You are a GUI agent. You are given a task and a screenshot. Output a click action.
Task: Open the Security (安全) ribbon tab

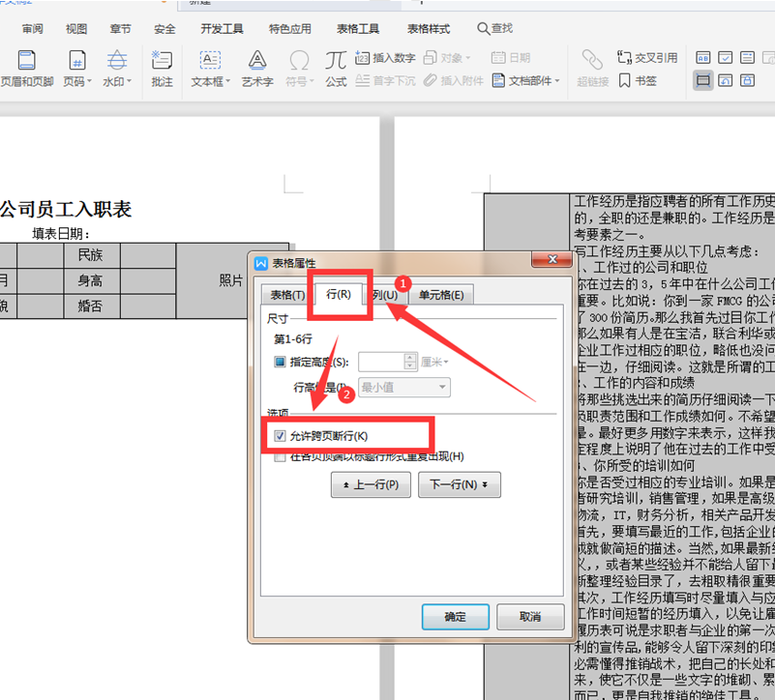pyautogui.click(x=164, y=29)
